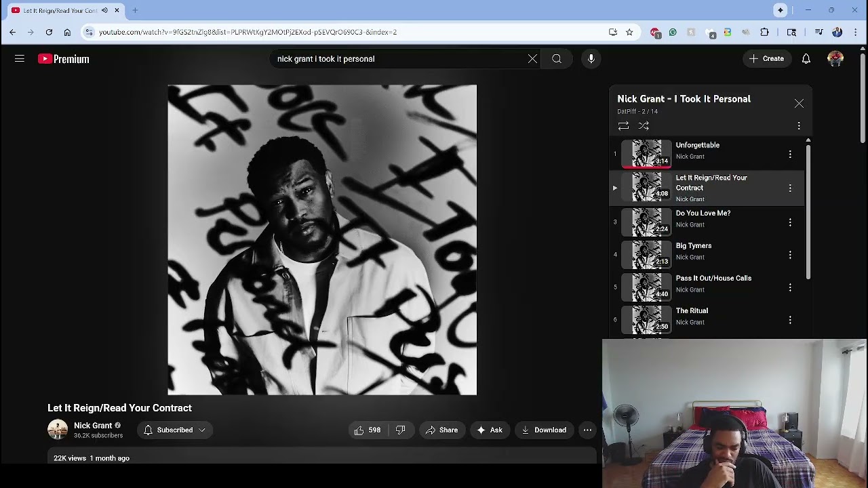Click the address bar URL
868x488 pixels.
pos(248,32)
